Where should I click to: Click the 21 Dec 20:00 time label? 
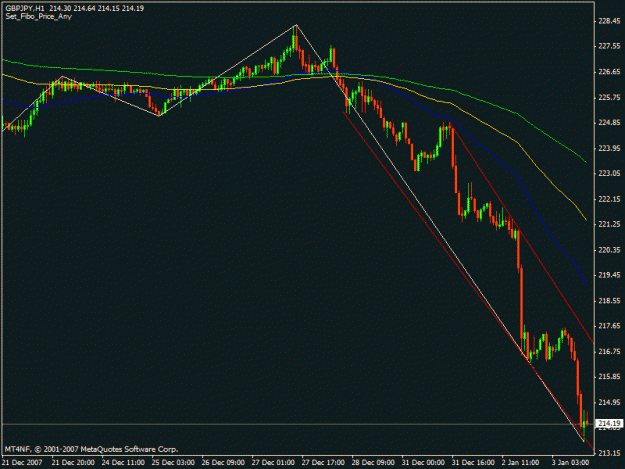tap(73, 463)
